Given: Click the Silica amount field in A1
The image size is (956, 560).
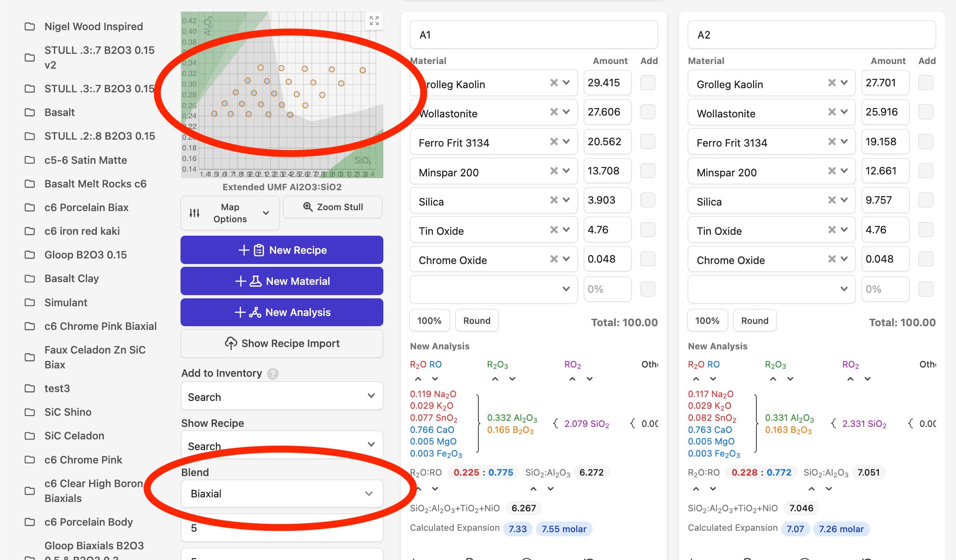Looking at the screenshot, I should tap(607, 200).
